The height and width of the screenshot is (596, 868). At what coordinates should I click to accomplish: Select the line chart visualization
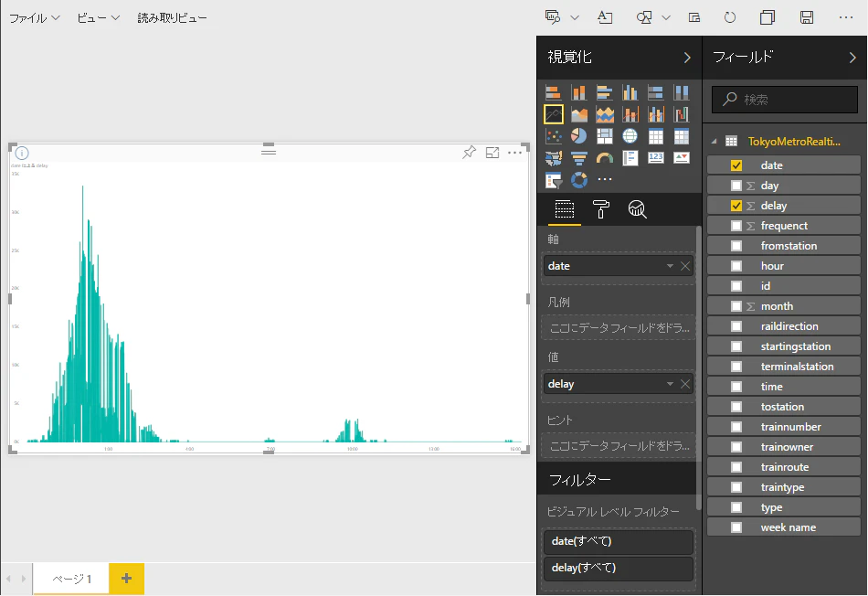click(554, 114)
